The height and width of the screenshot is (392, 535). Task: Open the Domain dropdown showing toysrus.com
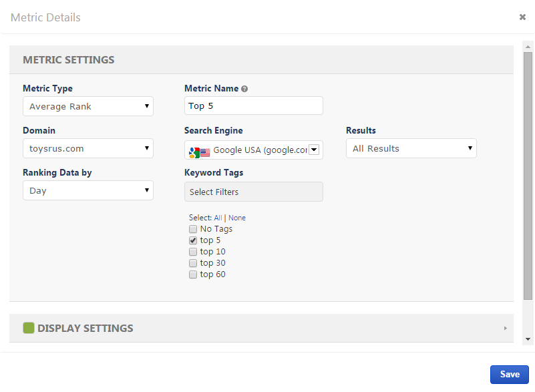tap(88, 148)
